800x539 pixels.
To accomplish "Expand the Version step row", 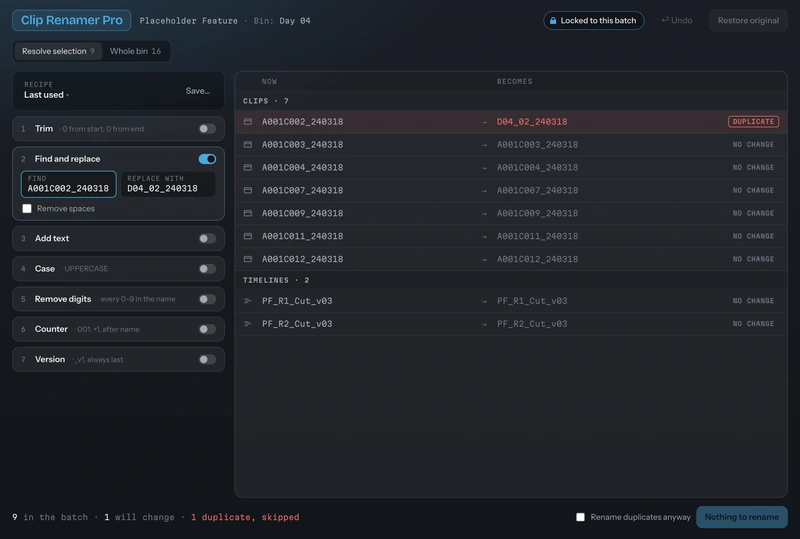I will 118,359.
